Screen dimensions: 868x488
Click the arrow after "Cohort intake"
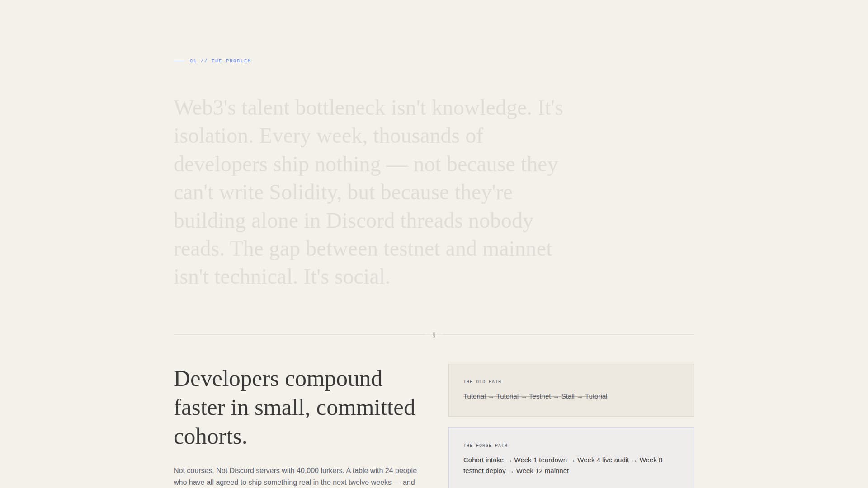point(510,460)
